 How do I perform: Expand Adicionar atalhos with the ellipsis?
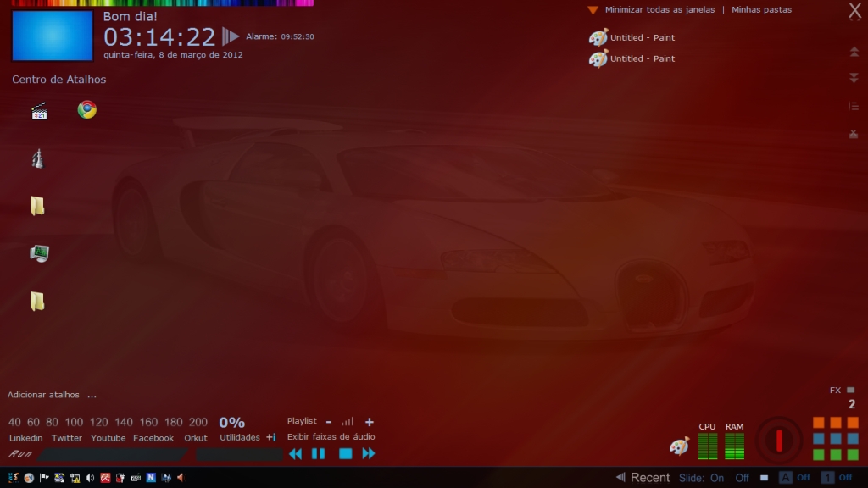click(92, 395)
